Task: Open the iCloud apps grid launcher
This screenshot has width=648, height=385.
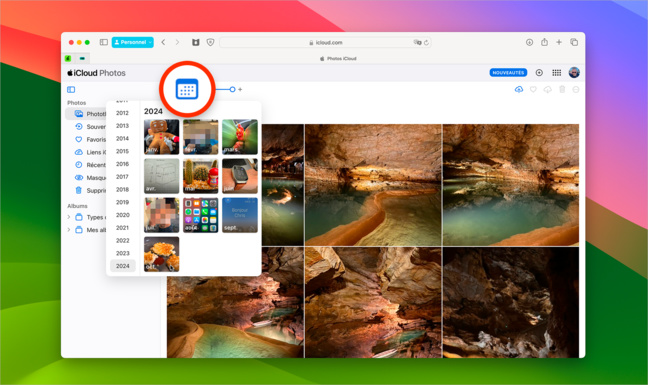Action: tap(557, 73)
